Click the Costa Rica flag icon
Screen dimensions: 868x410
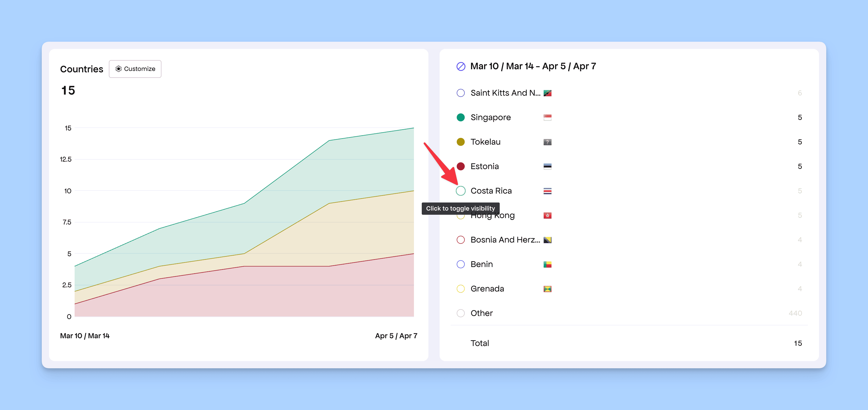547,191
